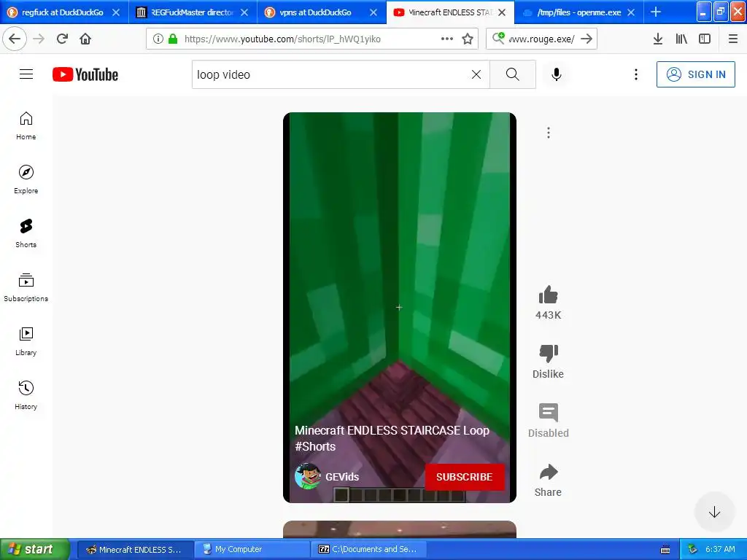Viewport: 747px width, 560px height.
Task: Click the disabled comments icon
Action: pos(548,413)
